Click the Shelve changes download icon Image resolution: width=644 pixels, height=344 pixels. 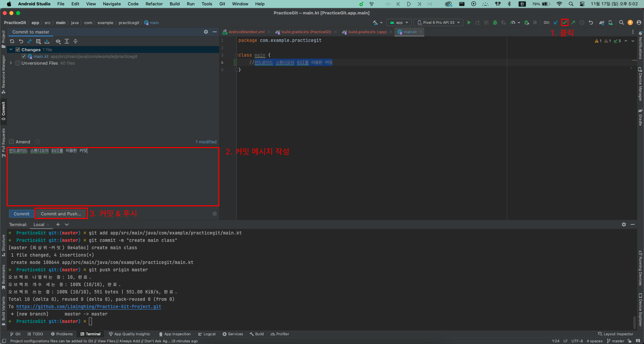[47, 41]
